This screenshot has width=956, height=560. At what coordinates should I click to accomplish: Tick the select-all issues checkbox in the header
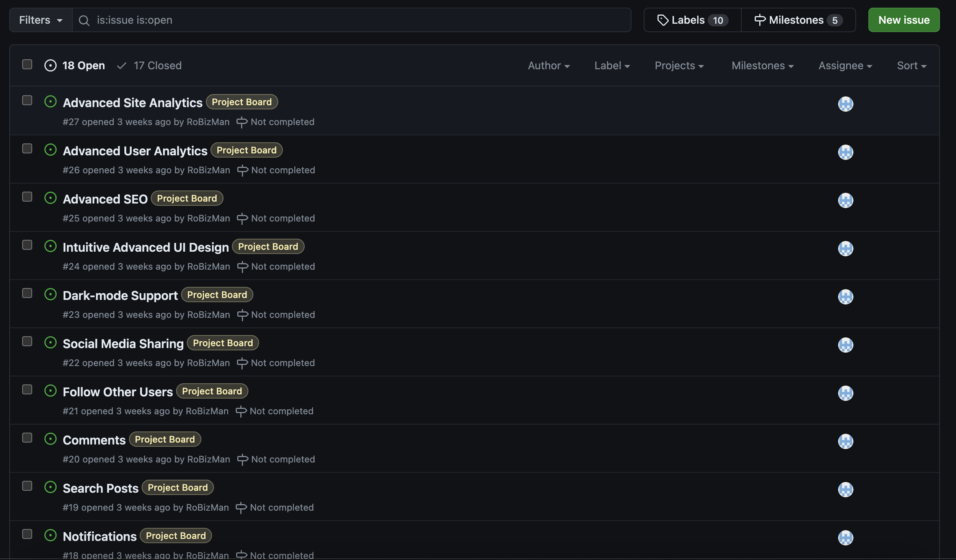(27, 64)
